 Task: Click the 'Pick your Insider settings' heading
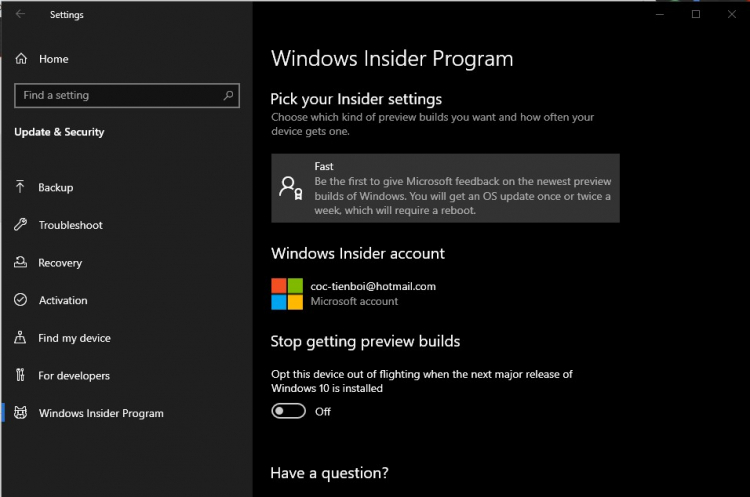[x=356, y=99]
